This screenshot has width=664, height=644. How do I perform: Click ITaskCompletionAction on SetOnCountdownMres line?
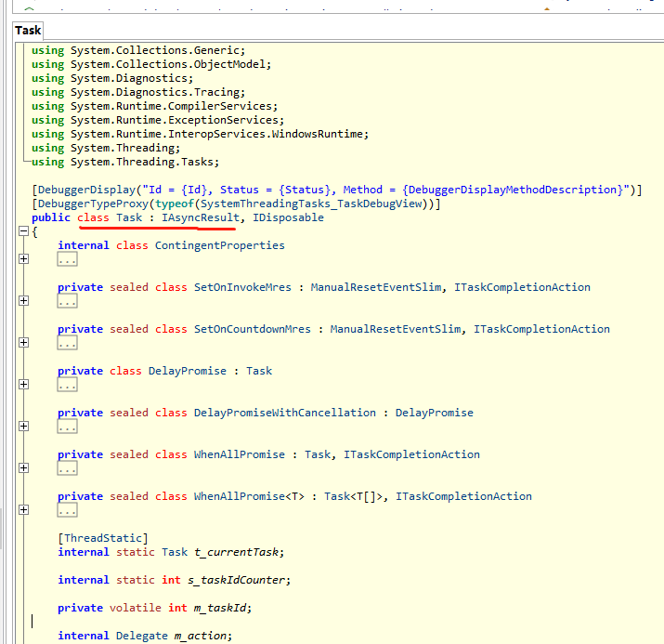click(x=541, y=329)
